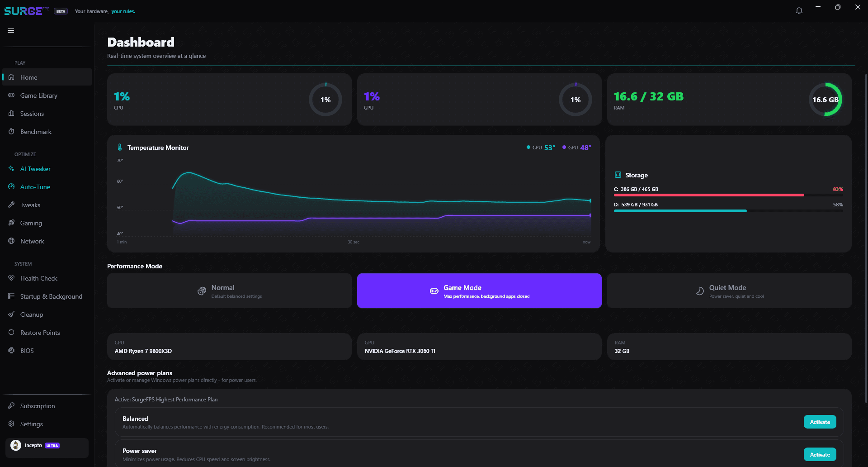The height and width of the screenshot is (467, 868).
Task: Click the Network globe icon
Action: [11, 241]
